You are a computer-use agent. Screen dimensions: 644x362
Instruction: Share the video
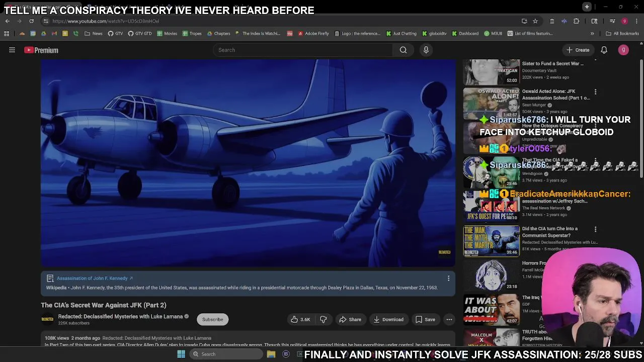pyautogui.click(x=350, y=319)
